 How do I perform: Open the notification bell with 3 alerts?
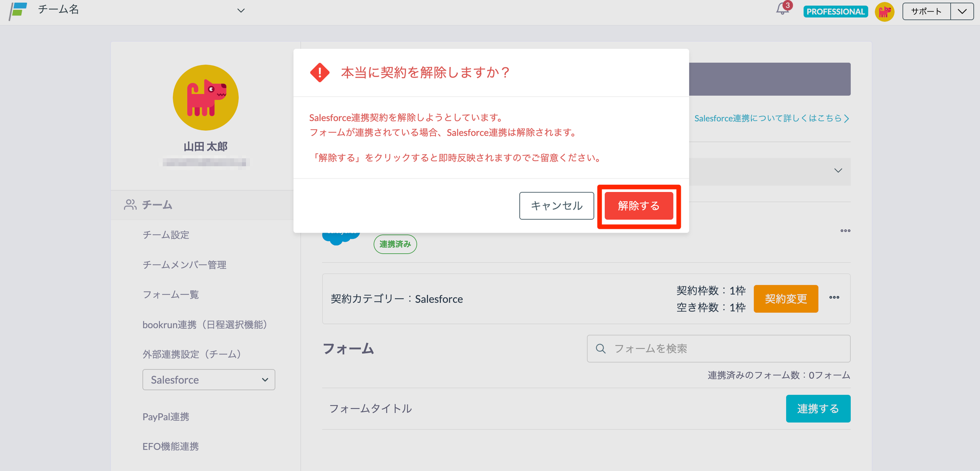[784, 9]
